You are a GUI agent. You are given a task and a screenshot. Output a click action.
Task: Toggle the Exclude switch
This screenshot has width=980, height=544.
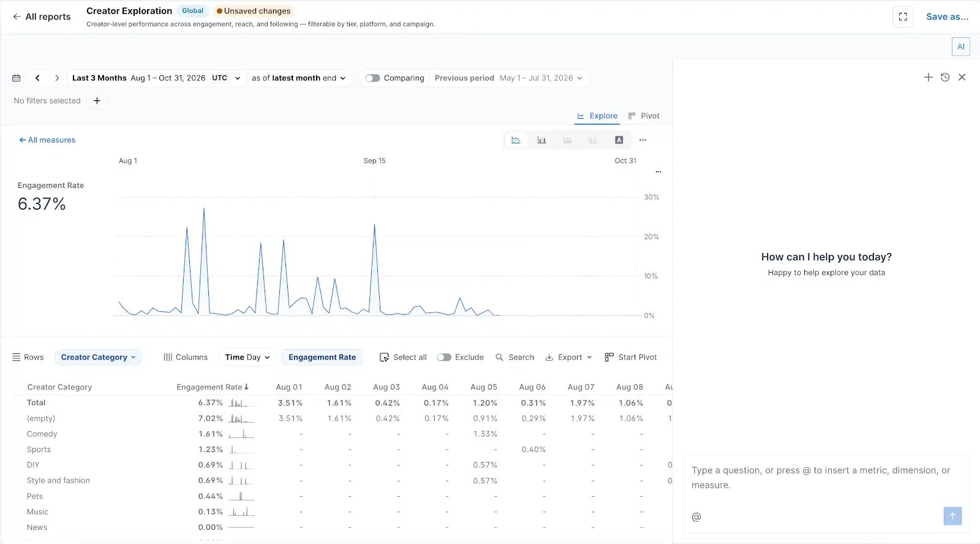444,357
